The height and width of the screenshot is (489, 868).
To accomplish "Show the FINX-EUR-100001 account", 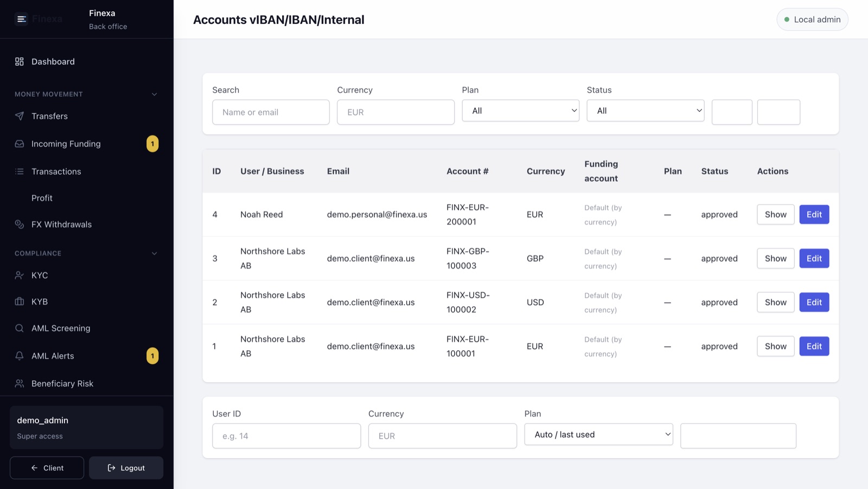I will 776,346.
